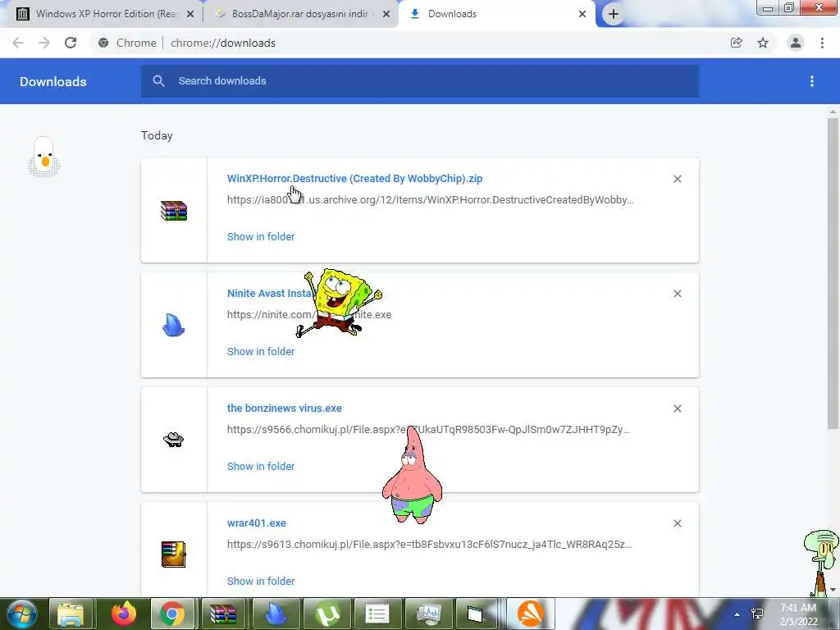Click the browser forward arrow

pos(44,43)
